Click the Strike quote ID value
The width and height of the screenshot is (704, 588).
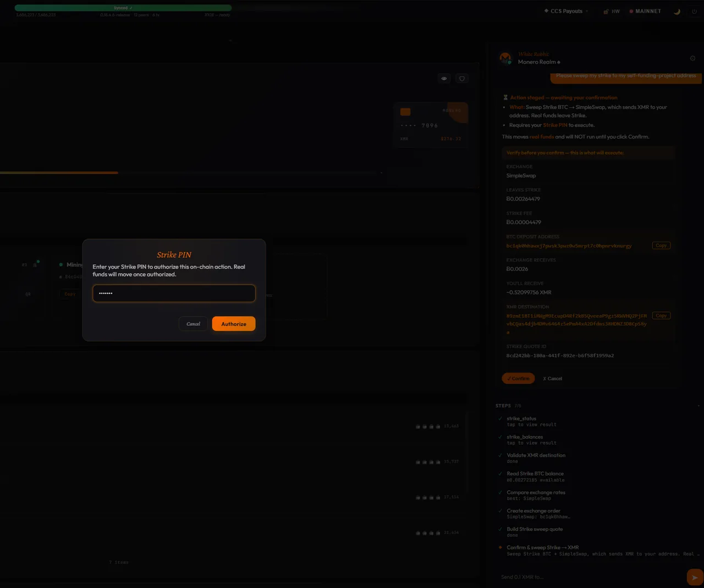(560, 356)
